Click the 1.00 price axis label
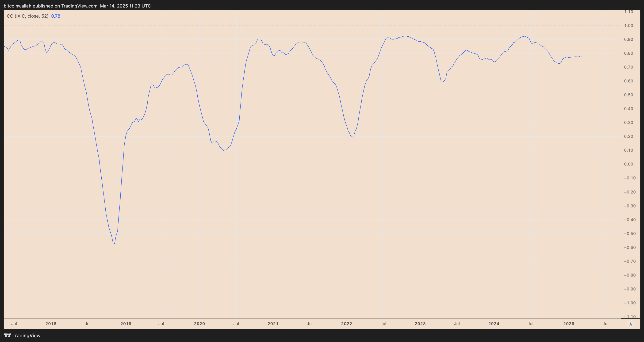The height and width of the screenshot is (342, 644). coord(629,26)
